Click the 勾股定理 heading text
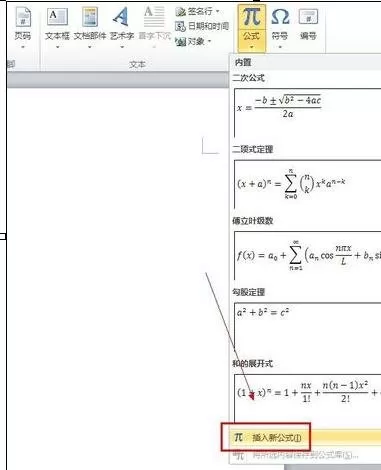Viewport: 381px width, 470px height. click(249, 292)
